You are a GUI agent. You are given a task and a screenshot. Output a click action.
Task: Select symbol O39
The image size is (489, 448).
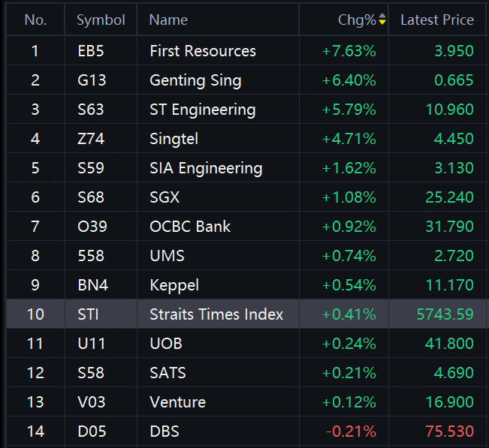coord(92,227)
